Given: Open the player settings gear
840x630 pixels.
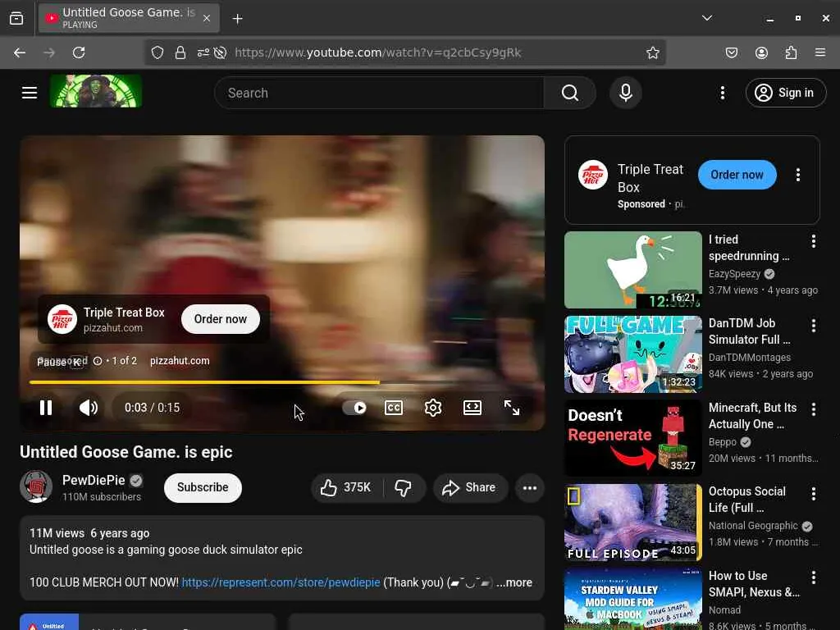Looking at the screenshot, I should [x=433, y=409].
